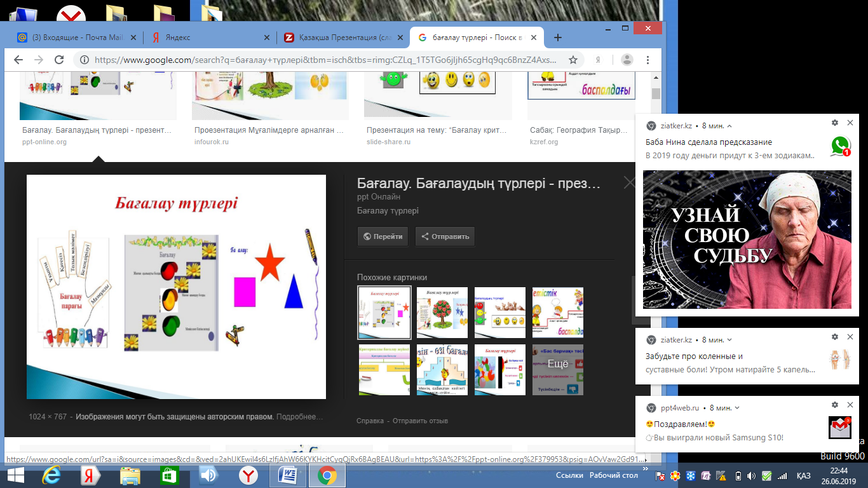The height and width of the screenshot is (488, 868).
Task: Open the Узнай свою судьбу notification image
Action: tap(747, 240)
